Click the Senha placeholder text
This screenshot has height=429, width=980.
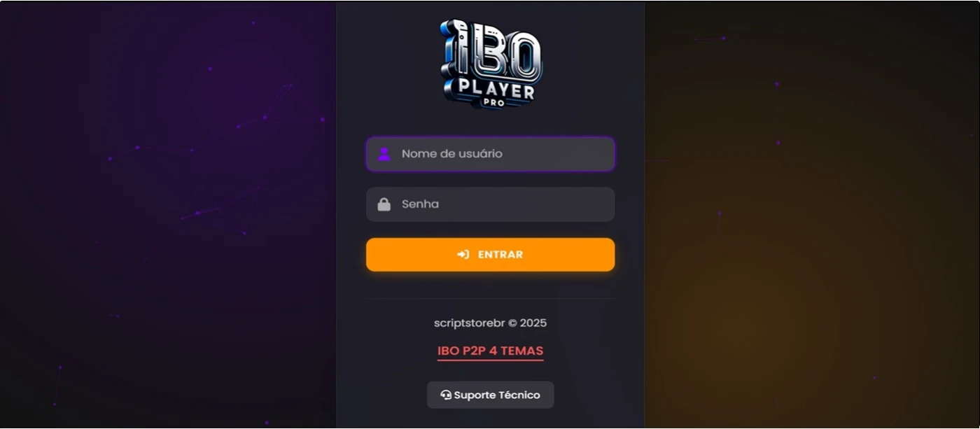point(420,204)
